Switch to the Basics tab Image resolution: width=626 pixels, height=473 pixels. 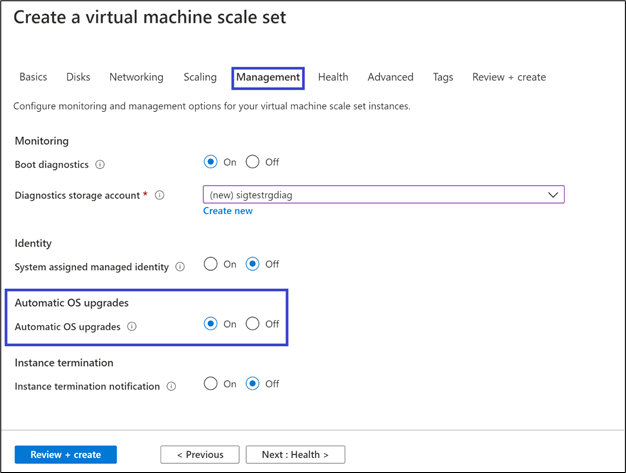pos(33,77)
